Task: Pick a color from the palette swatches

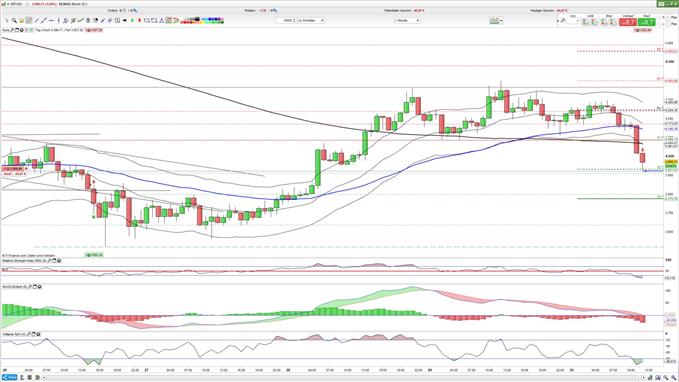Action: [203, 20]
